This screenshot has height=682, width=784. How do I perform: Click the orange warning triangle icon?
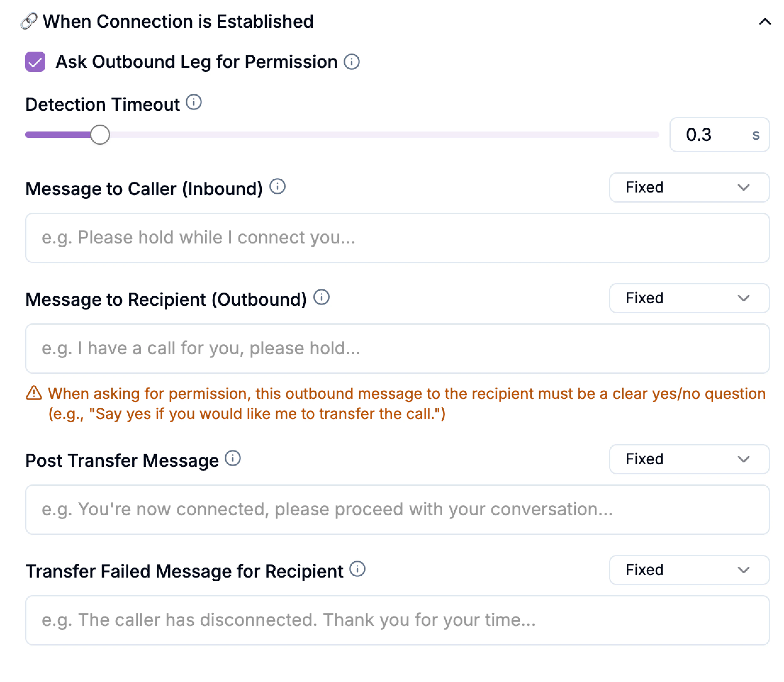[34, 393]
